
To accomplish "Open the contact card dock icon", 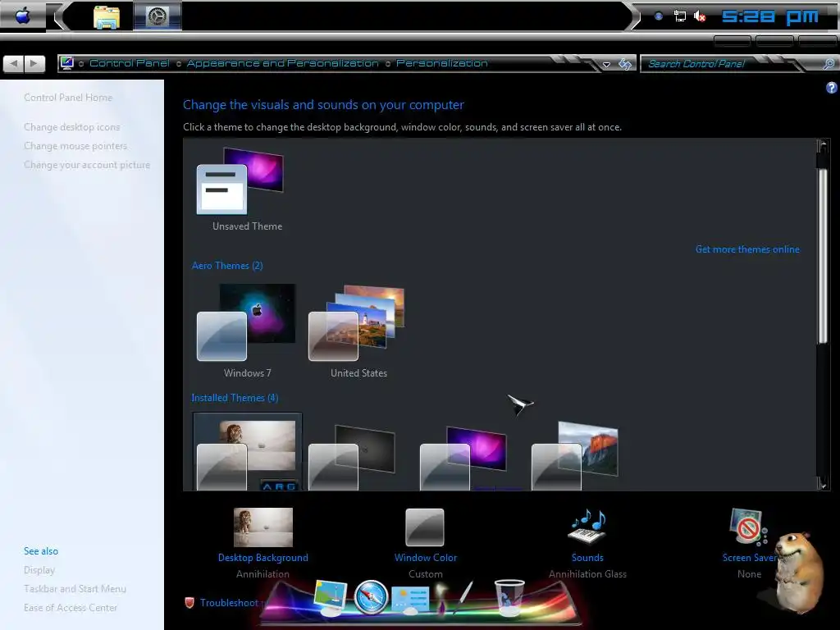I will click(x=410, y=600).
